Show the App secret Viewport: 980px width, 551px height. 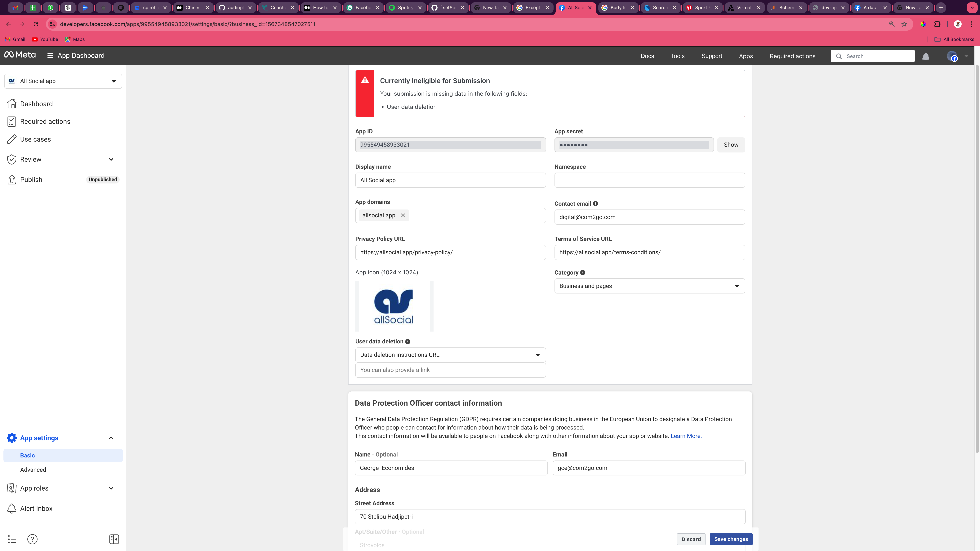(x=731, y=145)
